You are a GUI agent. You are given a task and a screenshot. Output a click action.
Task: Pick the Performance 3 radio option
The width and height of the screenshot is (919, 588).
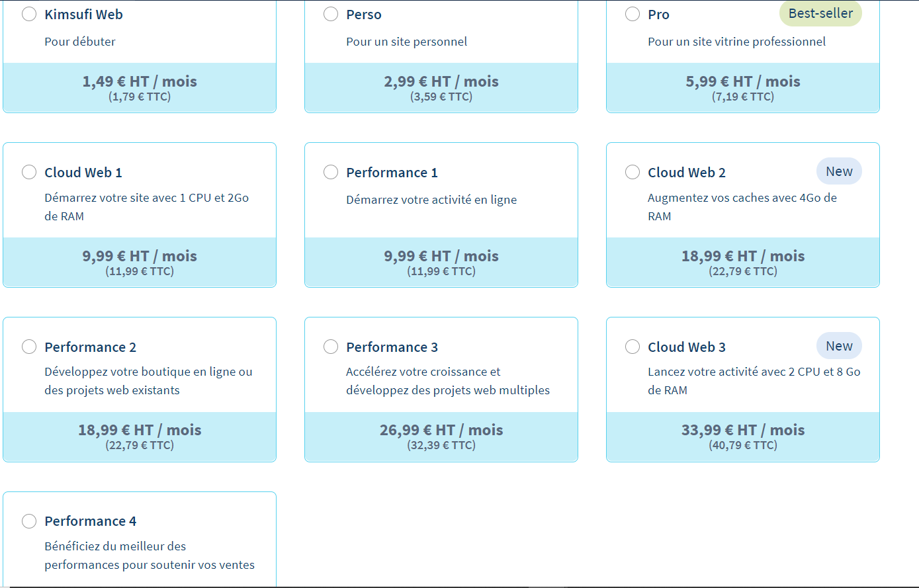pos(331,347)
